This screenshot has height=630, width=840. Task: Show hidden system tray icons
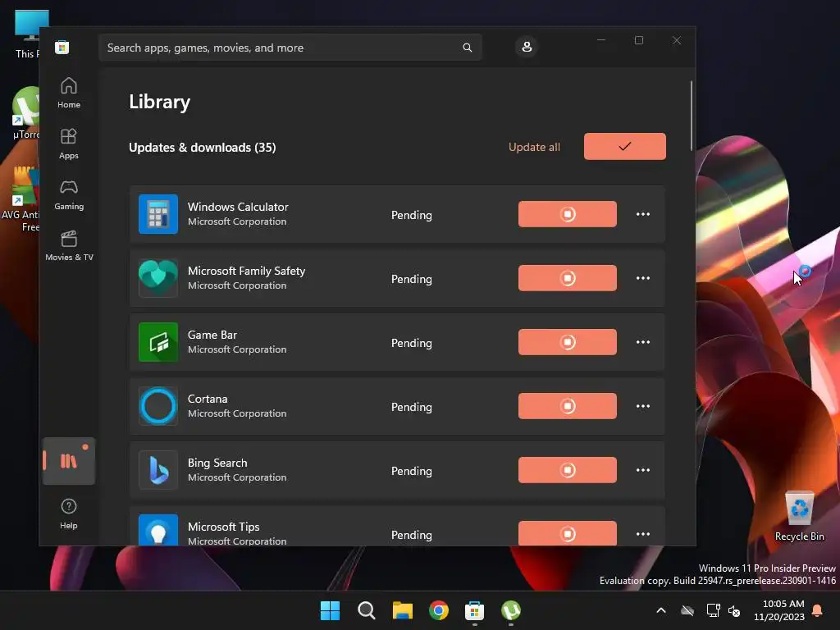(661, 610)
